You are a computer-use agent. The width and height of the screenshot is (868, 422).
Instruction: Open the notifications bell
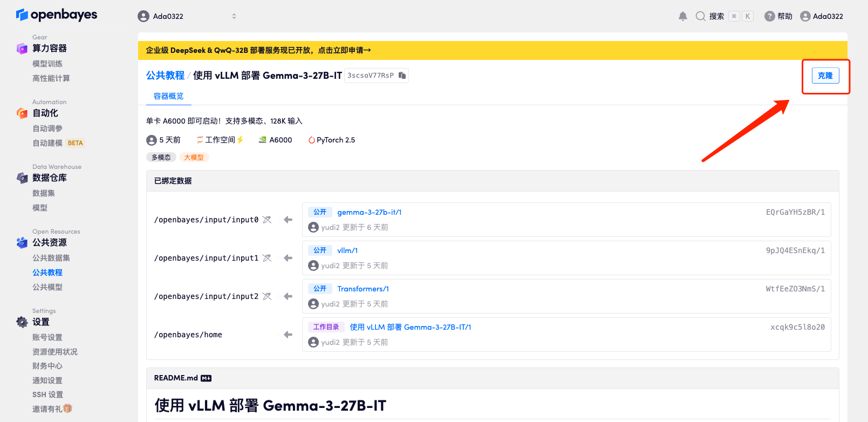683,16
